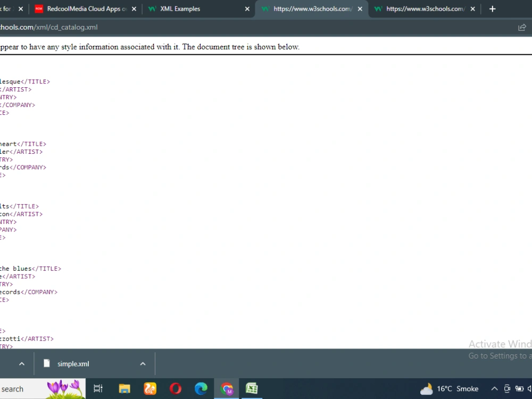Open Microsoft Edge from the taskbar
This screenshot has height=399, width=532.
[201, 388]
